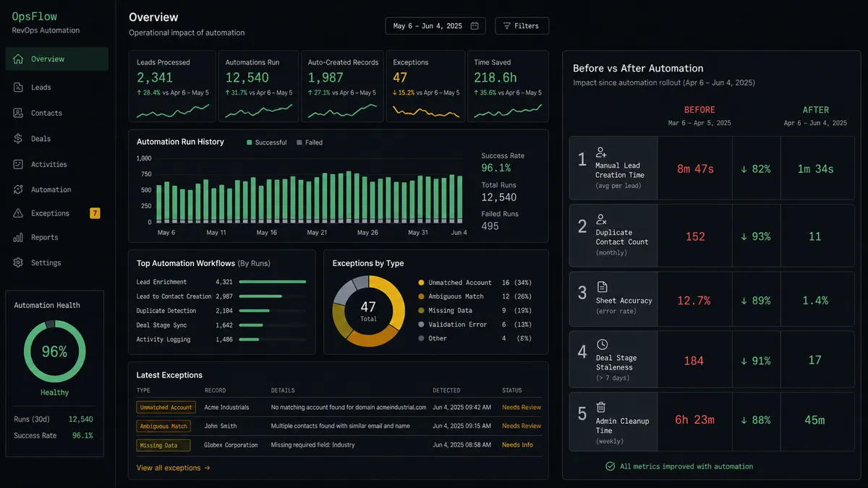Click the 96% Automation Health ring
Screen dimensions: 868x488
click(54, 352)
